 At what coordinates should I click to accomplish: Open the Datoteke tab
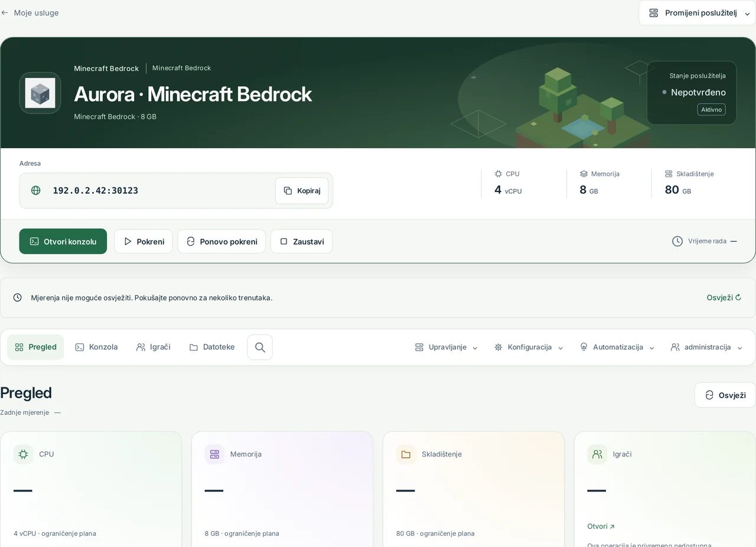(x=211, y=347)
